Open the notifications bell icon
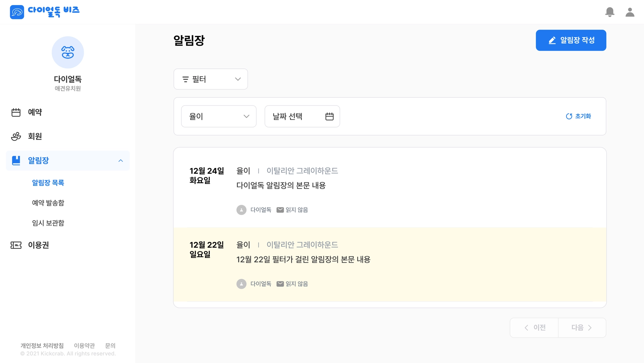This screenshot has height=363, width=644. pyautogui.click(x=610, y=12)
